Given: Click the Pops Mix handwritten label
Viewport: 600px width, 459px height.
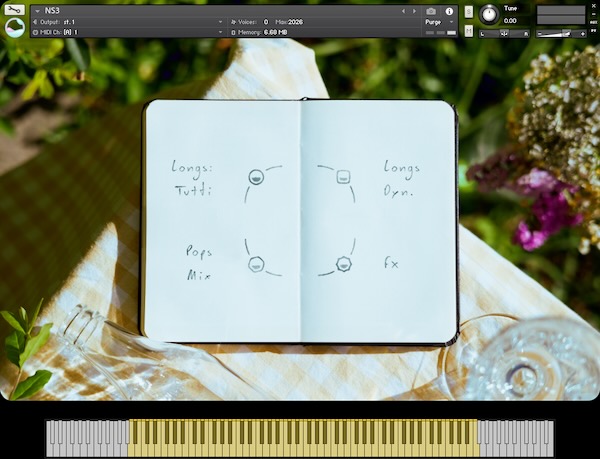Looking at the screenshot, I should (199, 262).
